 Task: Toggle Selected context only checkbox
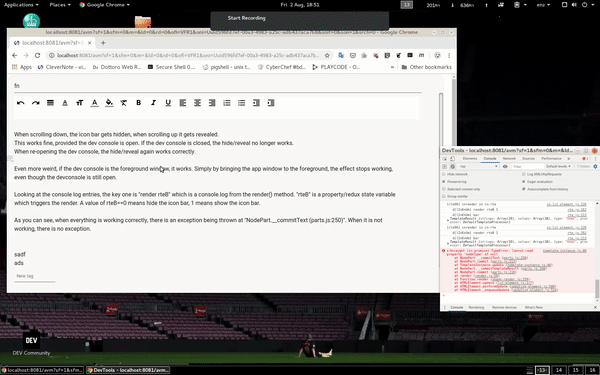pyautogui.click(x=444, y=189)
